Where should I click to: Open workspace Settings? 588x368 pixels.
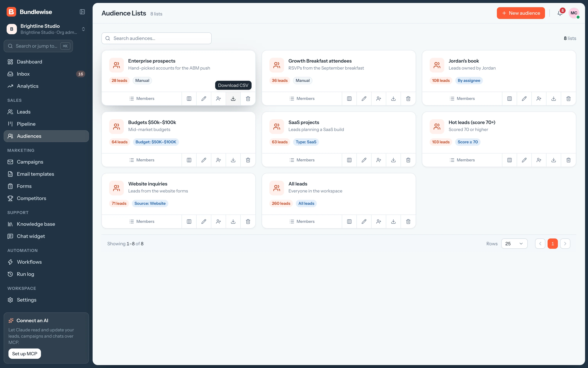[x=46, y=300]
